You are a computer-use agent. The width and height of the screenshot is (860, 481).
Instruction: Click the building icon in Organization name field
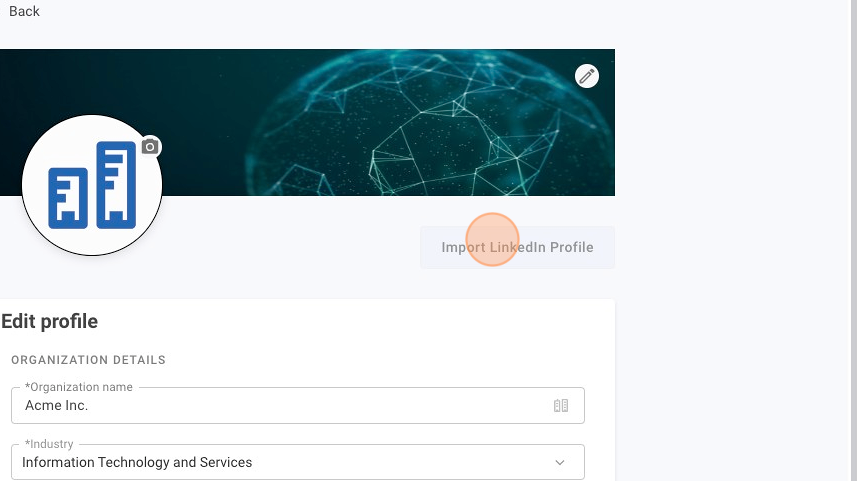coord(560,406)
